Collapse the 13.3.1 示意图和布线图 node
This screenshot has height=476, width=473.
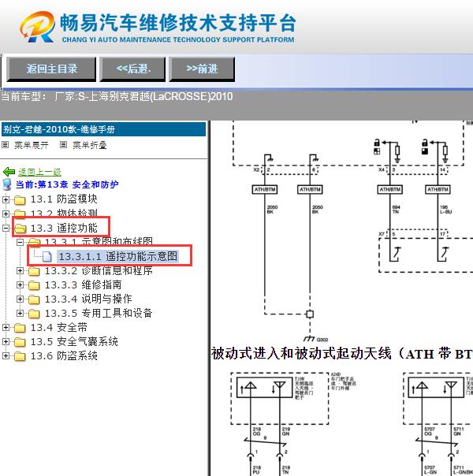(20, 242)
